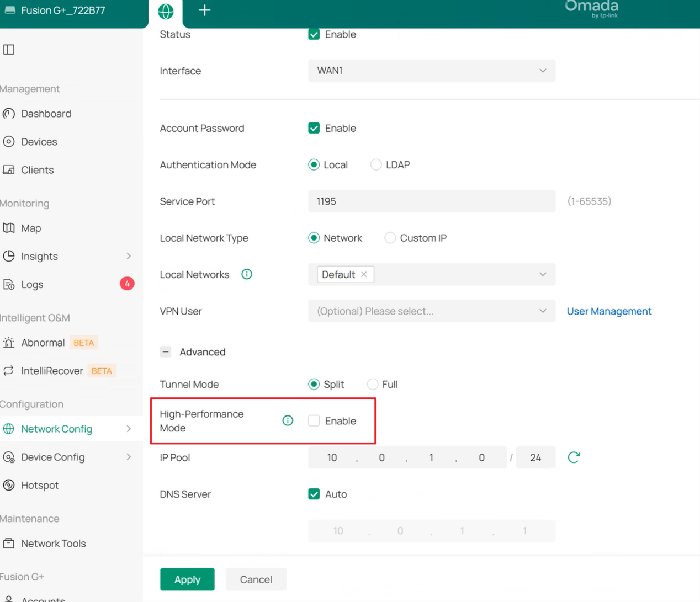This screenshot has height=602, width=700.
Task: Click the Clients monitor icon
Action: pyautogui.click(x=9, y=170)
